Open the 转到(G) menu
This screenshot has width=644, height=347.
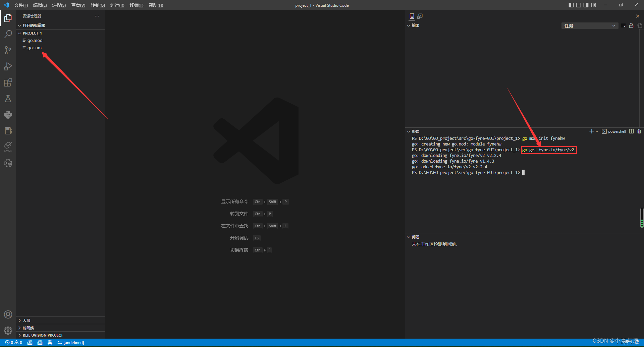coord(98,5)
